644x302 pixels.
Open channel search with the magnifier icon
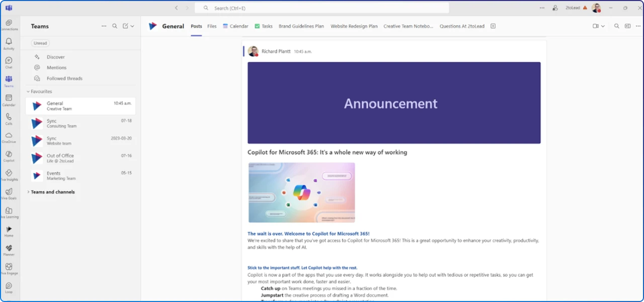pyautogui.click(x=616, y=26)
